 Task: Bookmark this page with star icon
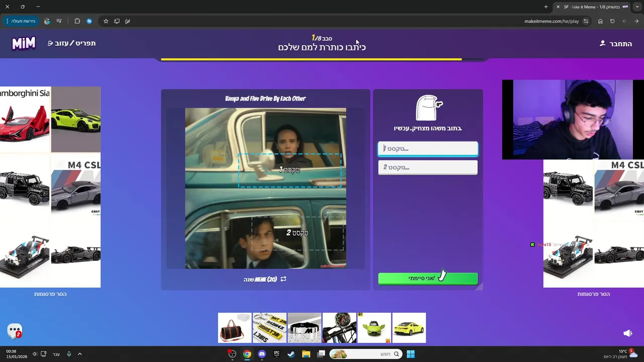coord(106,21)
